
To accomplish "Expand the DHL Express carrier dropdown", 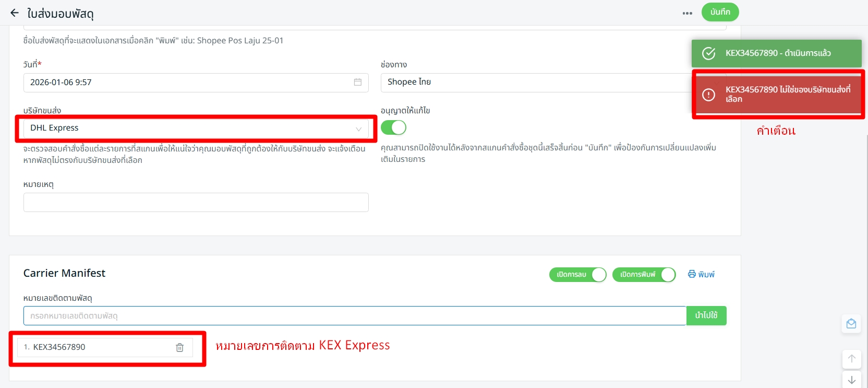I will [196, 128].
